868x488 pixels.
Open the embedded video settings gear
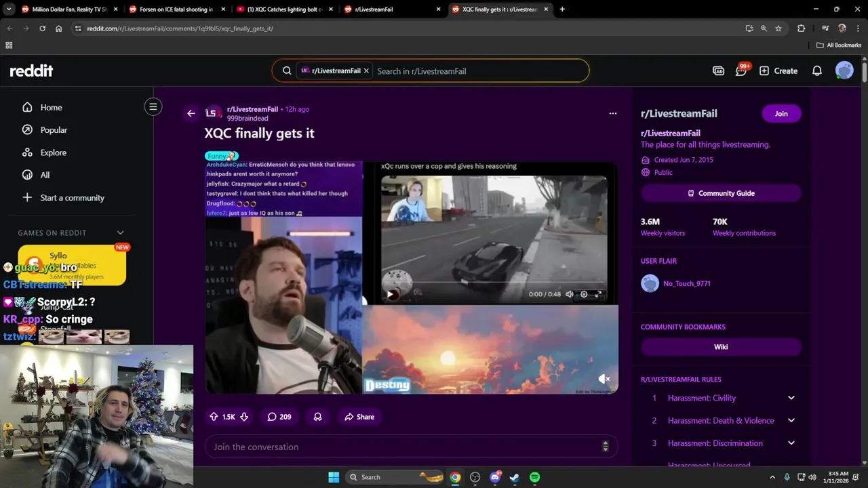pos(584,294)
